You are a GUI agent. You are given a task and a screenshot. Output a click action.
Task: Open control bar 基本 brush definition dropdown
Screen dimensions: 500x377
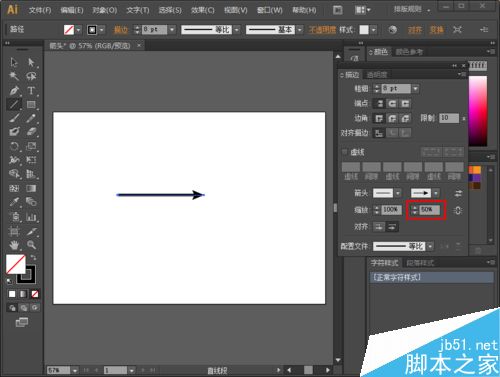point(300,30)
